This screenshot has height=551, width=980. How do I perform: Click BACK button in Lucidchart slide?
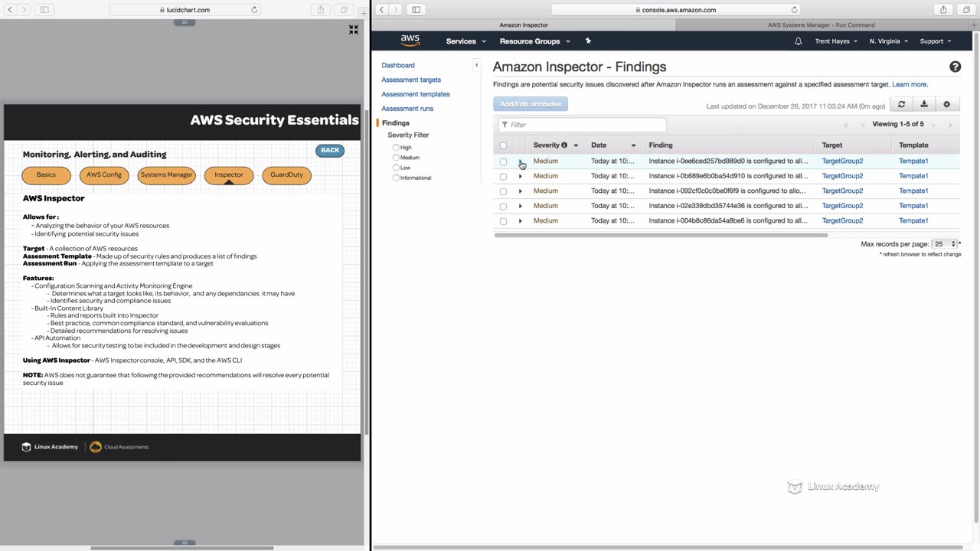(x=330, y=150)
